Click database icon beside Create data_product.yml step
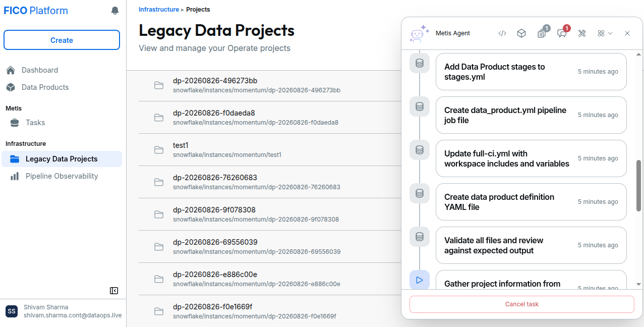The image size is (644, 327). coord(419,106)
